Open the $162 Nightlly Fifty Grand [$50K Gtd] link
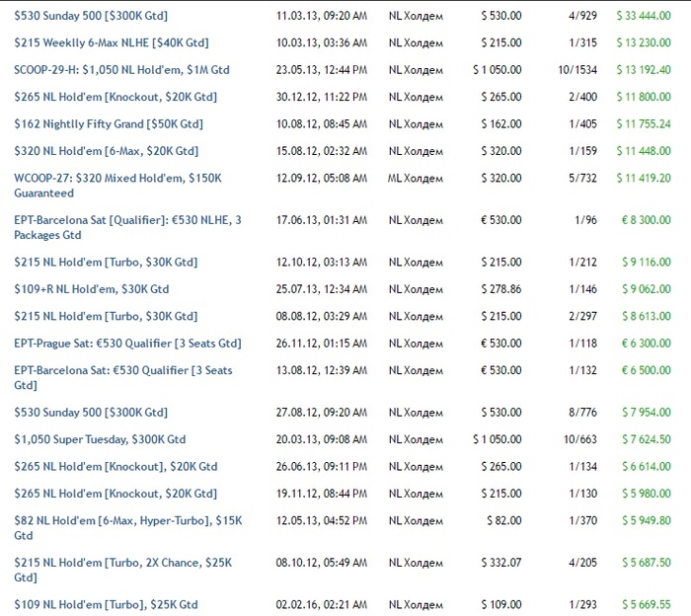This screenshot has height=616, width=691. 109,124
